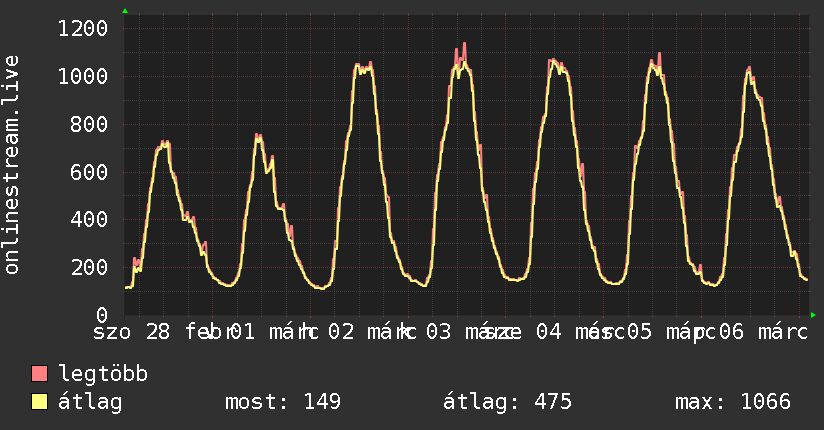The width and height of the screenshot is (824, 430).
Task: Click the '03 márc' date label
Action: click(470, 332)
